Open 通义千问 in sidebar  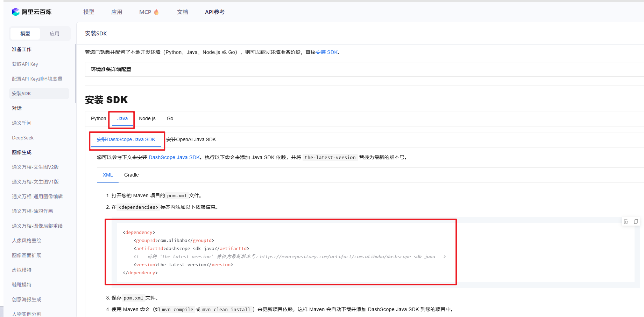pos(22,123)
